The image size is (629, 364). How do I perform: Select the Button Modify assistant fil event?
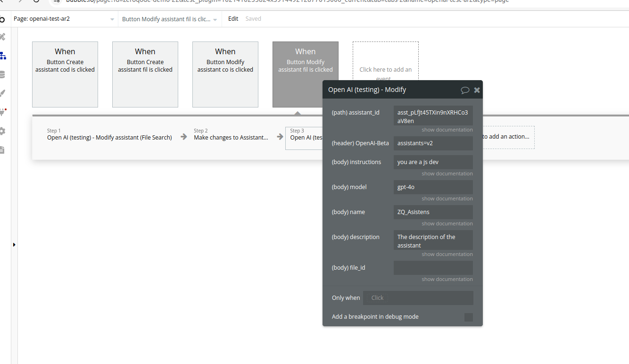click(306, 74)
